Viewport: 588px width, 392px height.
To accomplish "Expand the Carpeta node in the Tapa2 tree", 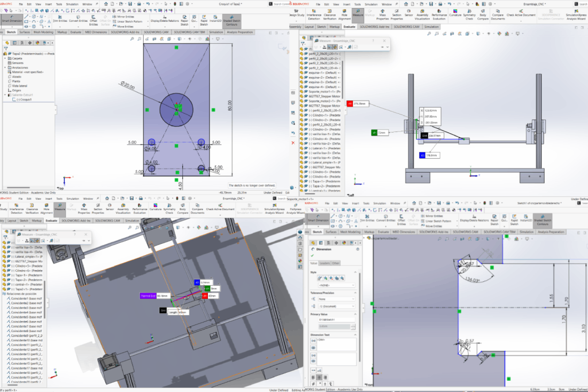I will click(5, 58).
